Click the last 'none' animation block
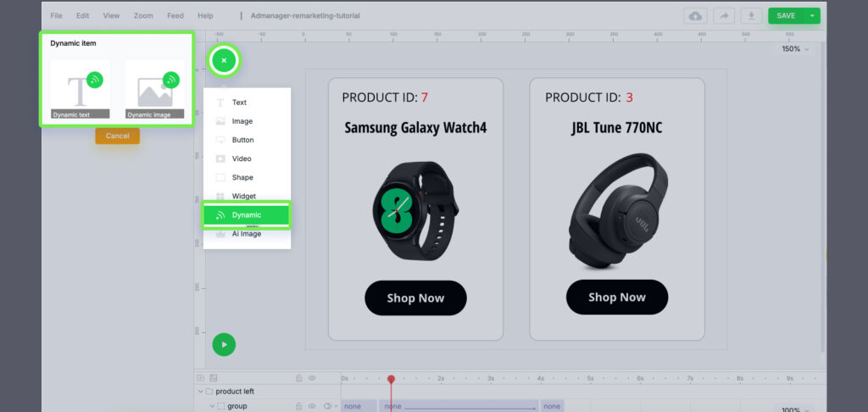 [x=553, y=406]
